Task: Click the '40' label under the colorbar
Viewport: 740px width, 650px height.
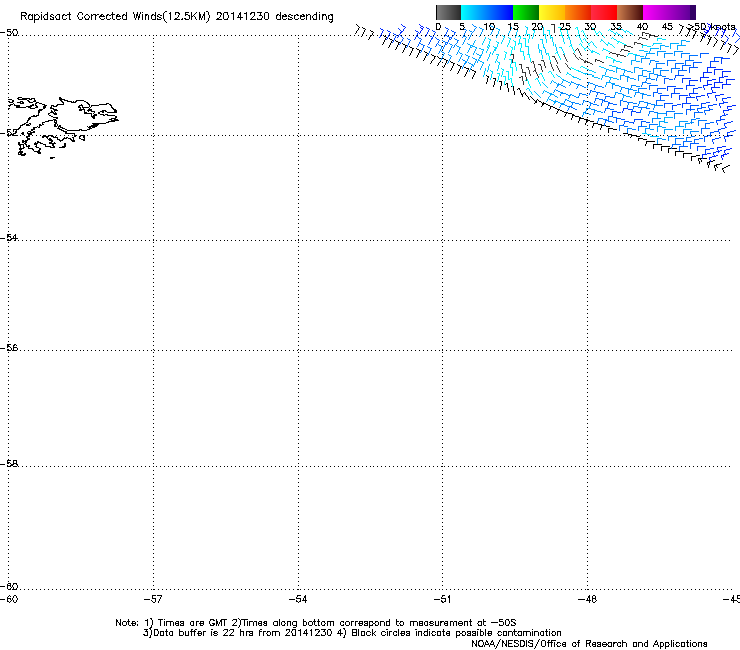Action: tap(642, 27)
